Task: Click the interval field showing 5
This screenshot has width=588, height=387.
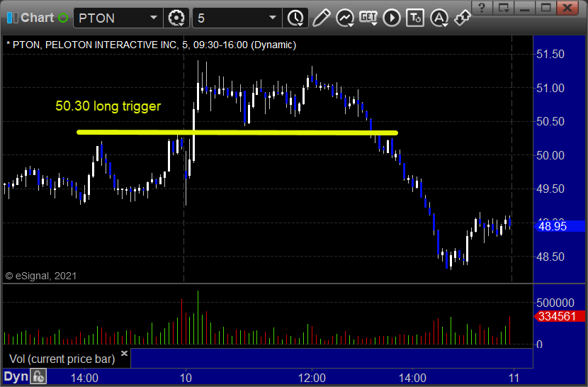Action: pos(230,18)
